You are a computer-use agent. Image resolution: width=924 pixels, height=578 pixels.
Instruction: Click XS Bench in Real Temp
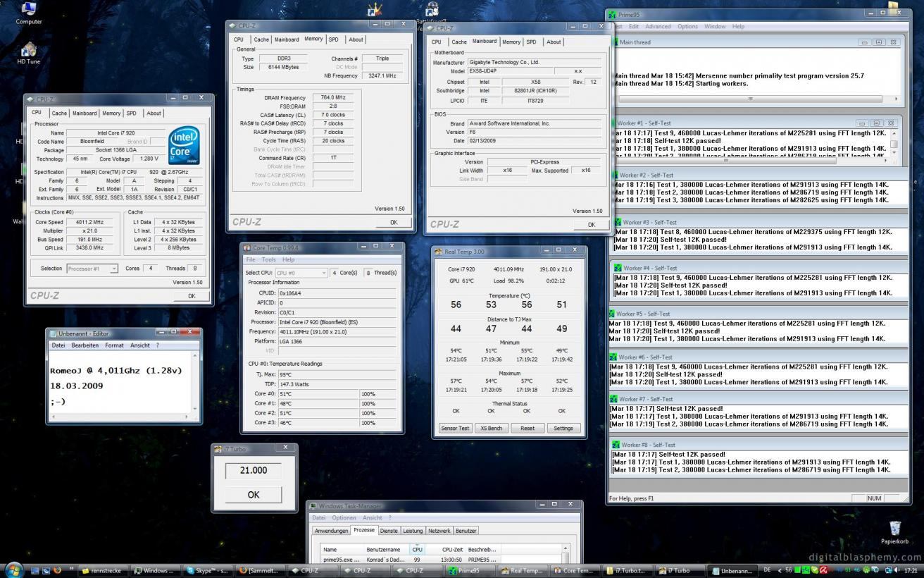491,428
